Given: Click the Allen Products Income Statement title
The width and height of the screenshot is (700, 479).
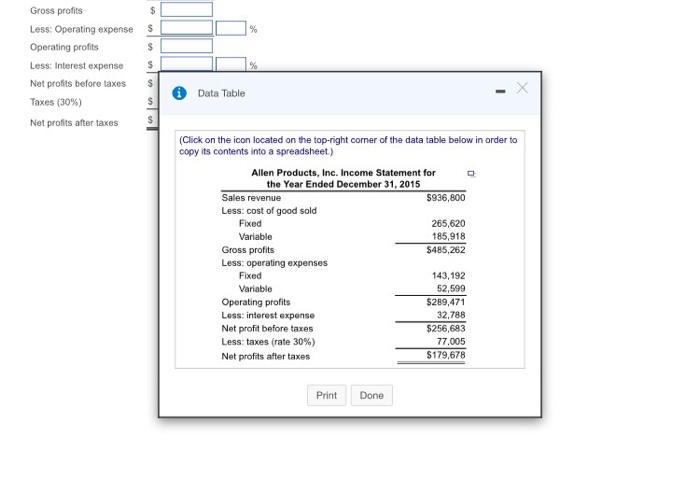Looking at the screenshot, I should pos(343,179).
